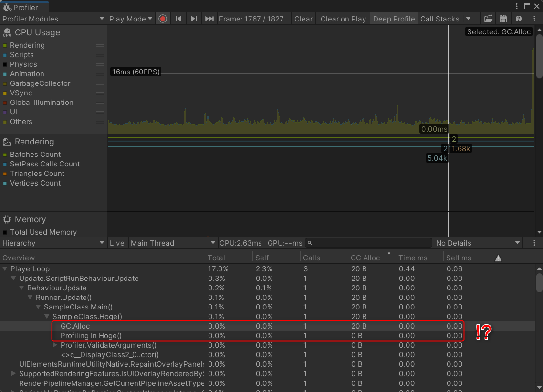Viewport: 543px width, 392px height.
Task: Open the Hierarchy view dropdown
Action: (53, 243)
